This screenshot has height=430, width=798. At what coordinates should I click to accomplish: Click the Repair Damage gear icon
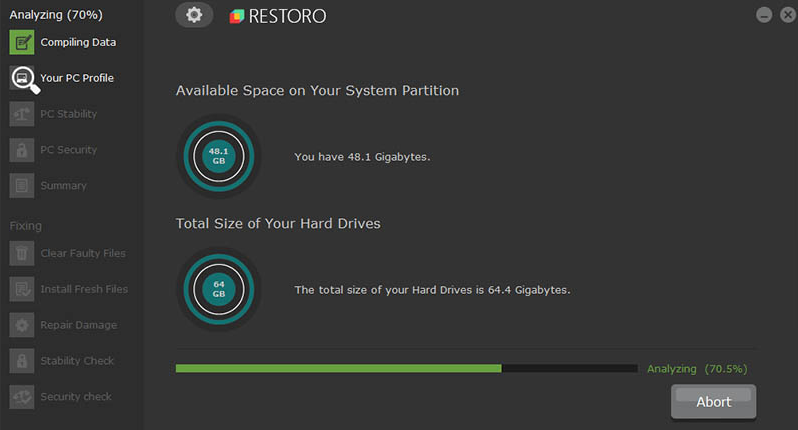tap(22, 325)
